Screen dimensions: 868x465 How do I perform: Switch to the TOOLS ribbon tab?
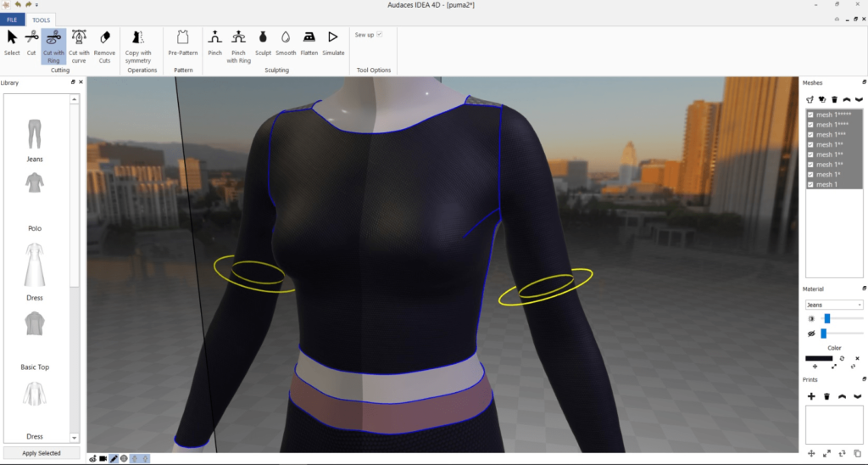coord(41,20)
